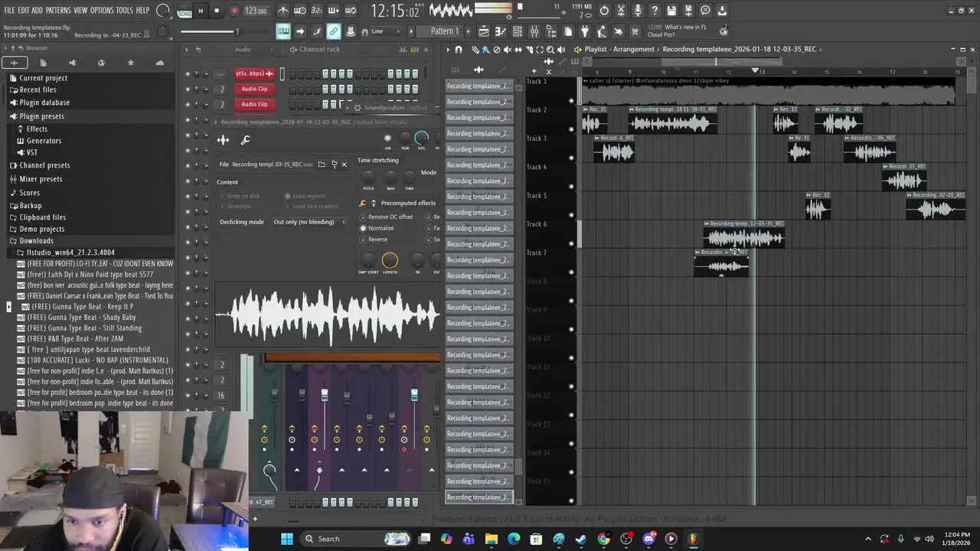Click the plus button next to Pattern 1
Viewport: 980px width, 551px height.
pyautogui.click(x=468, y=31)
